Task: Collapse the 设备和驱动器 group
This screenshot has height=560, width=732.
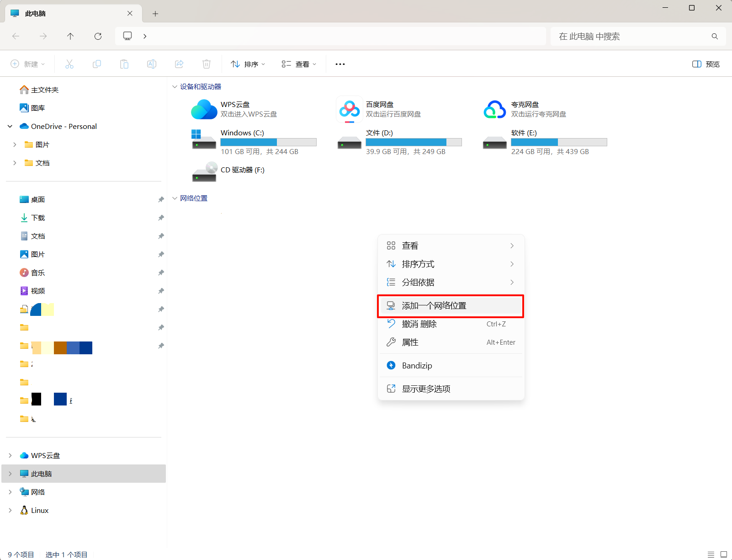Action: pyautogui.click(x=175, y=87)
